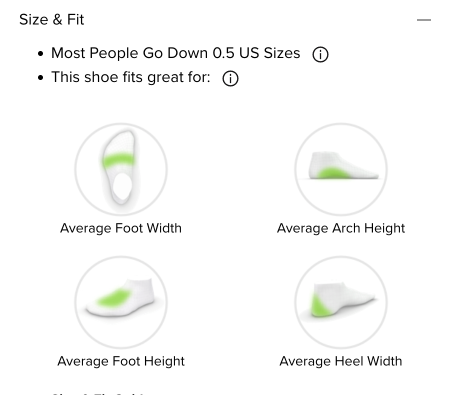This screenshot has height=395, width=452.
Task: Click green band across the foot width sole
Action: point(119,160)
